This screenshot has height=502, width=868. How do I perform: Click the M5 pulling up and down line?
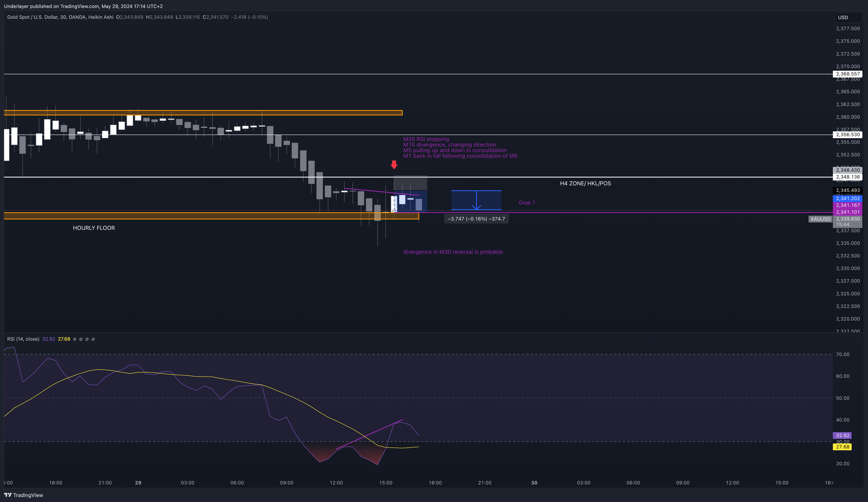click(x=455, y=150)
